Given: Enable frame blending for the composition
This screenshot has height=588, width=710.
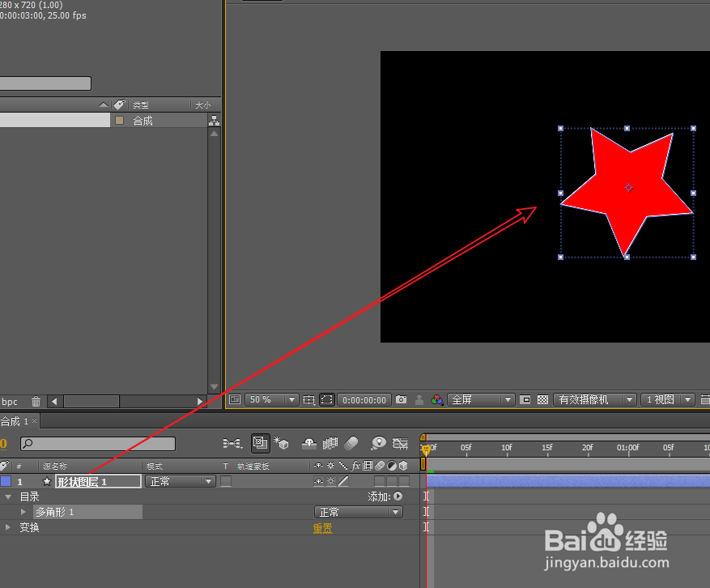Looking at the screenshot, I should (330, 443).
